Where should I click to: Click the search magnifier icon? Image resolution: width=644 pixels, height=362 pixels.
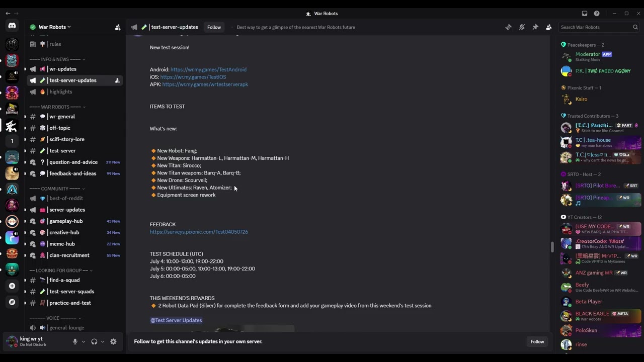pyautogui.click(x=635, y=27)
